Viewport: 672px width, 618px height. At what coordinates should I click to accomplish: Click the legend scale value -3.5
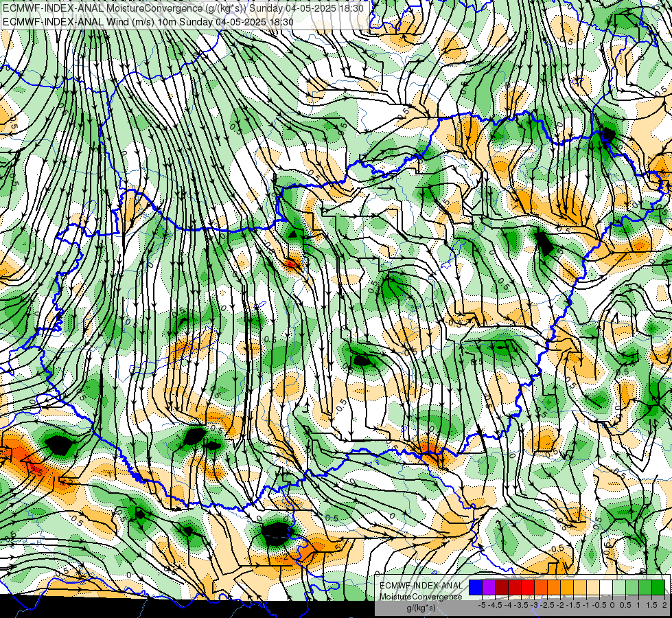(x=522, y=605)
